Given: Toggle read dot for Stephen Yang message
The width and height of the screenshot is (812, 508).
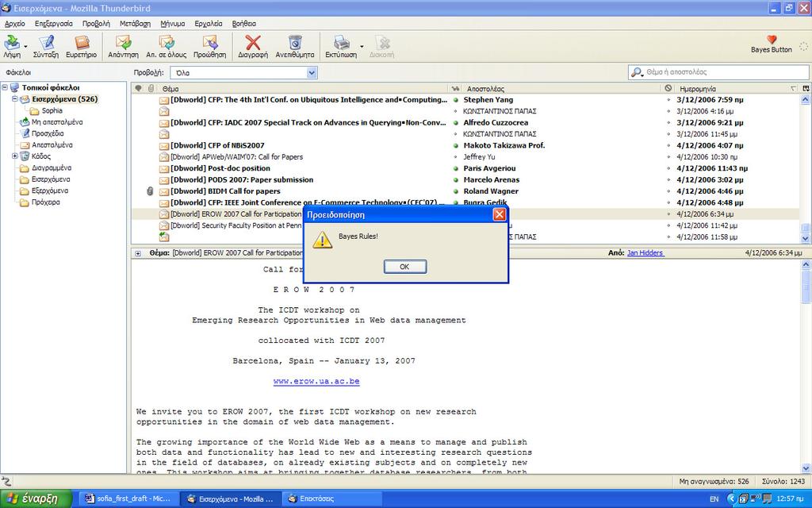Looking at the screenshot, I should pos(456,99).
